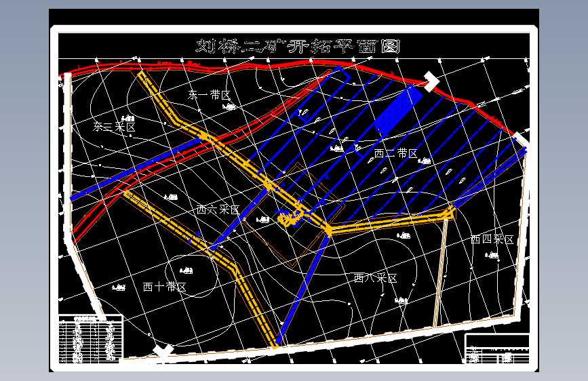Click the central orange shaft station symbol

tap(290, 218)
